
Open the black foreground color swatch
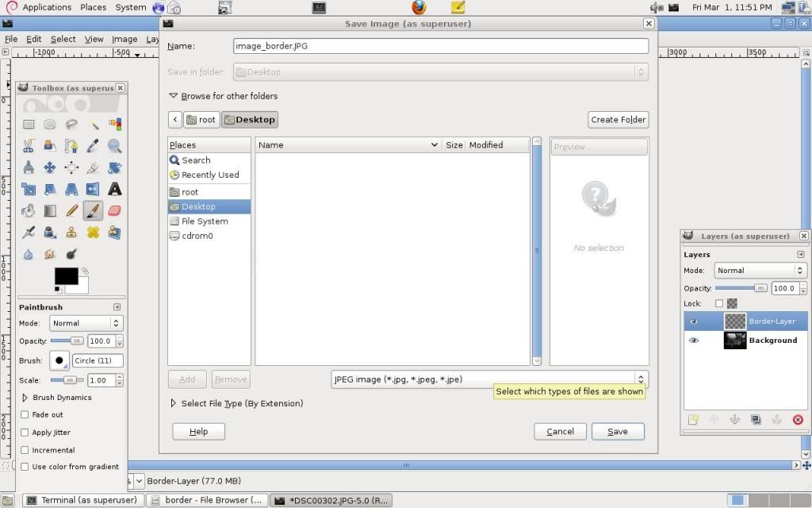pyautogui.click(x=67, y=275)
